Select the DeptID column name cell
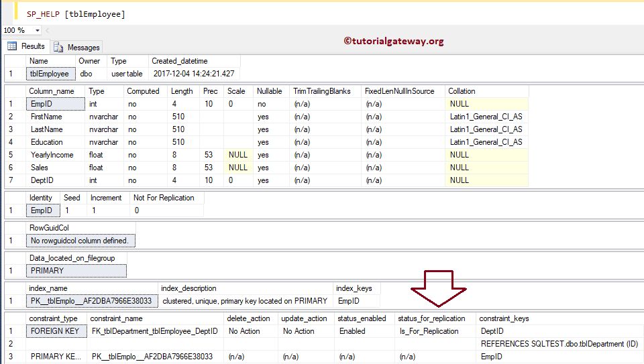The image size is (644, 364). 56,180
